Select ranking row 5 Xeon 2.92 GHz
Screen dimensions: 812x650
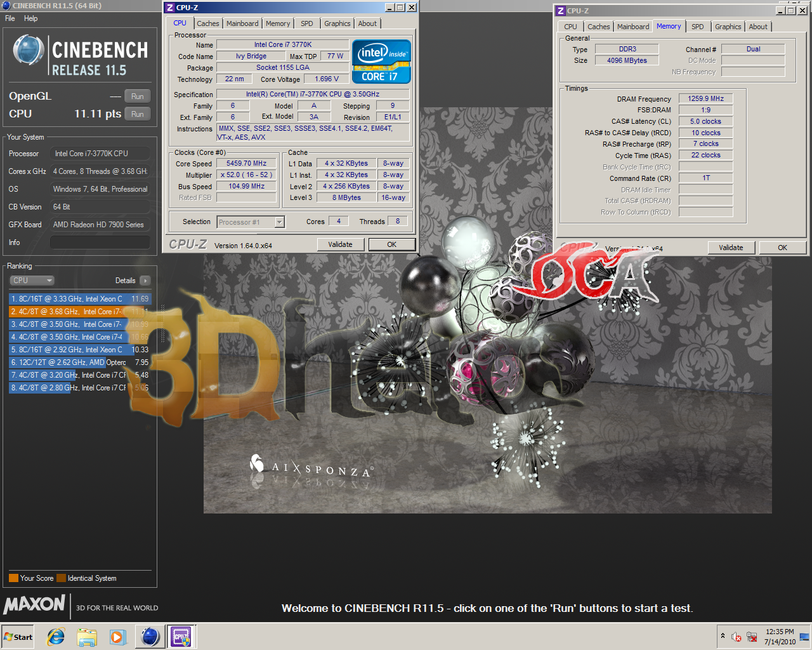pos(80,350)
